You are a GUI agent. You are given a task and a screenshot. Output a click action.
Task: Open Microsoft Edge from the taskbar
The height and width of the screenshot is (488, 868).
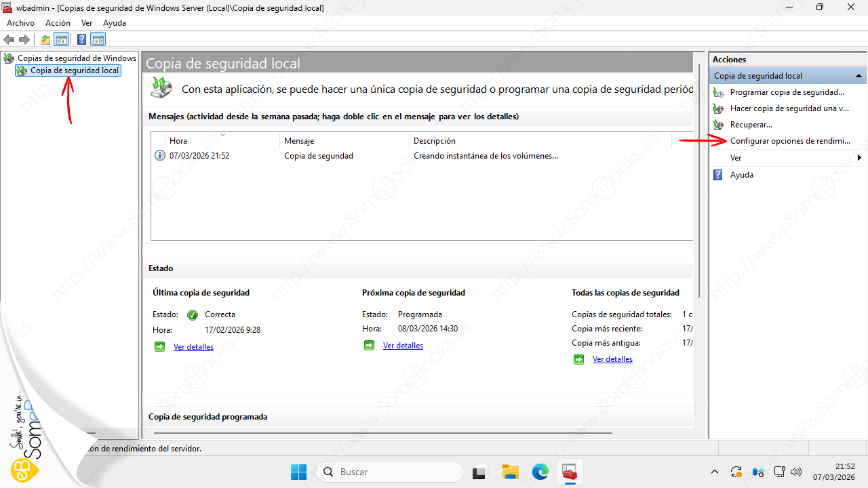click(x=540, y=472)
